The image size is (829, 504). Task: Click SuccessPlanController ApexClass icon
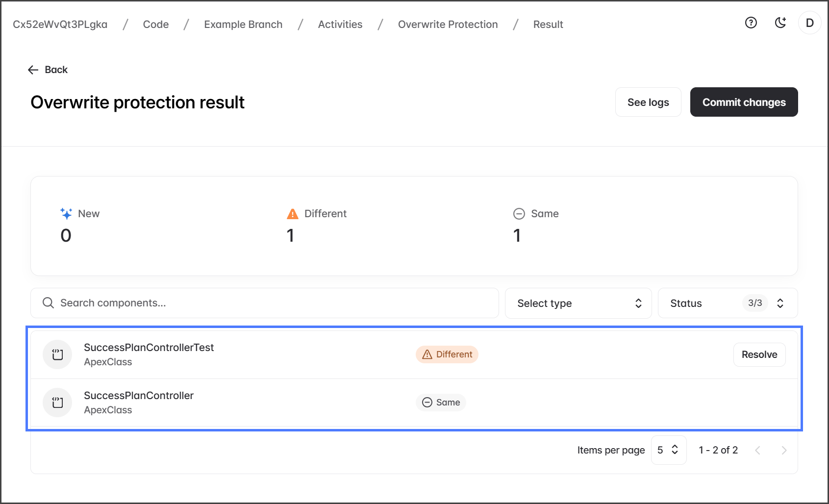tap(58, 403)
